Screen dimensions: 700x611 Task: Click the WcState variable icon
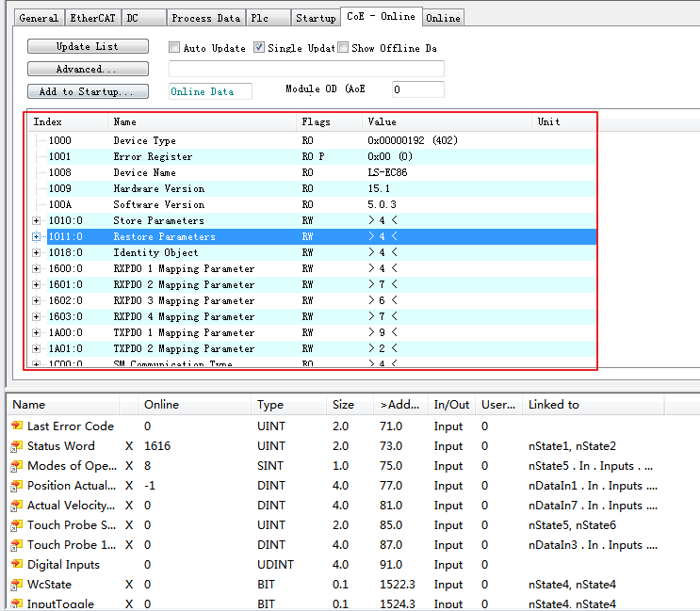(17, 585)
